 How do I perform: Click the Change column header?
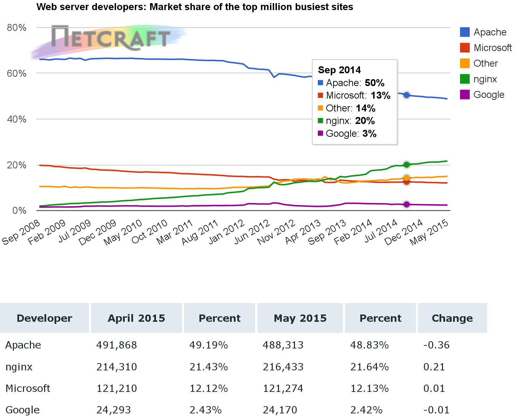(452, 318)
